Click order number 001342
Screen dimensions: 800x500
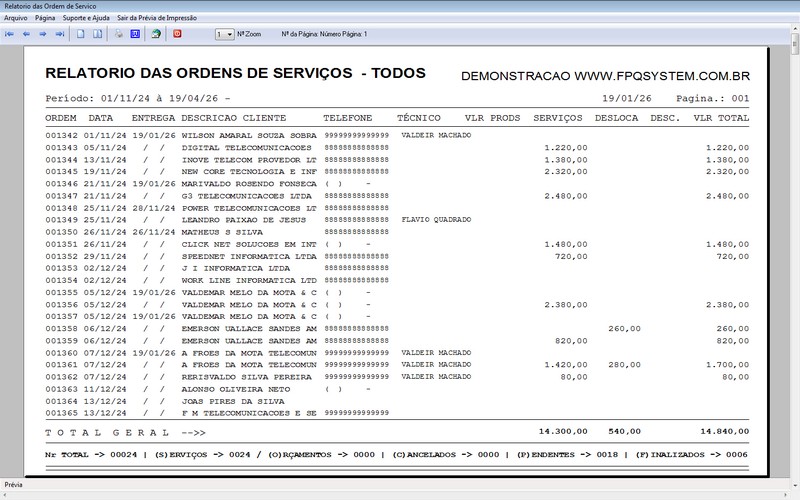pos(61,136)
